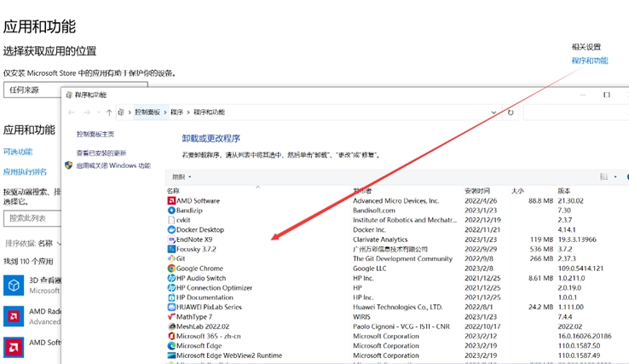Open the 程序和功能 related settings link
This screenshot has height=364, width=629.
590,61
